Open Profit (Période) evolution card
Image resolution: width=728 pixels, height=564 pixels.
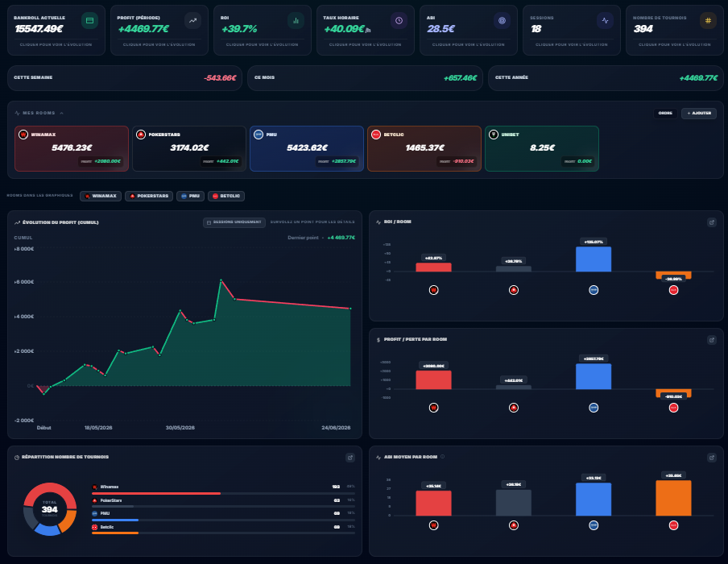coord(159,30)
